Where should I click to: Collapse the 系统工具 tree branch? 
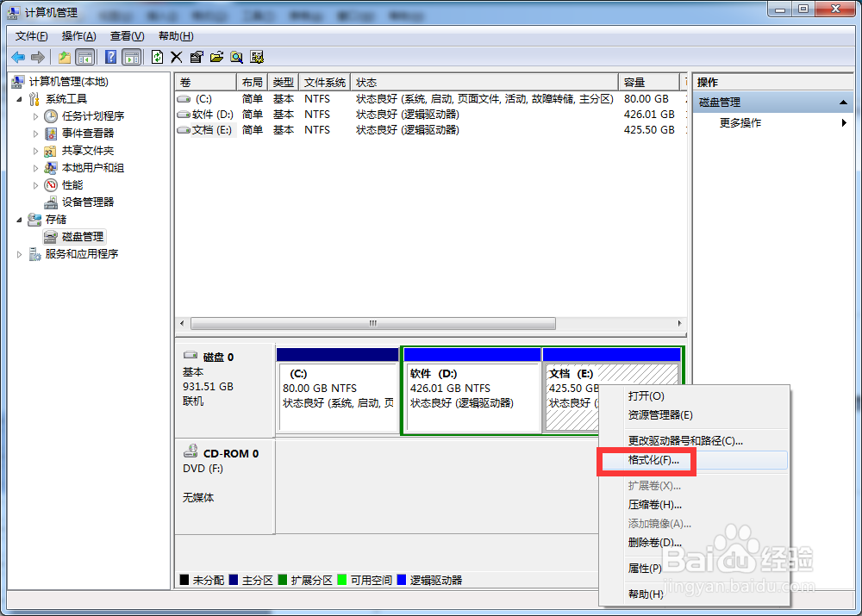pos(18,98)
